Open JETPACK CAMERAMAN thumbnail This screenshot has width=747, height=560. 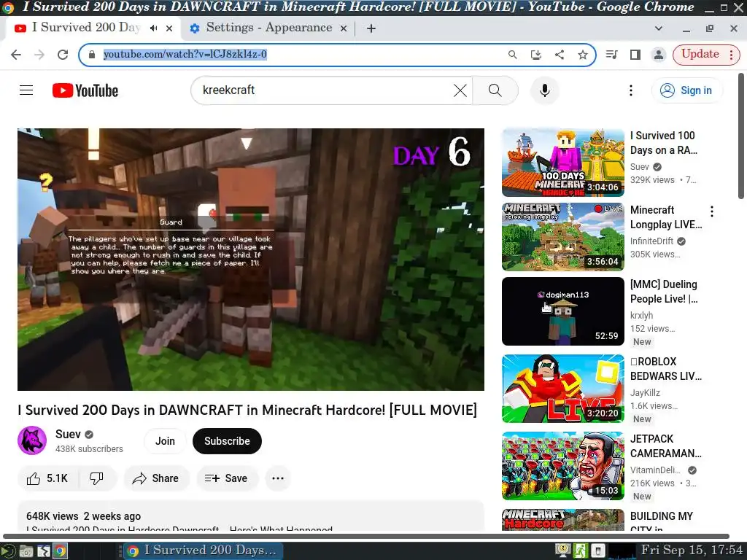[x=562, y=466]
